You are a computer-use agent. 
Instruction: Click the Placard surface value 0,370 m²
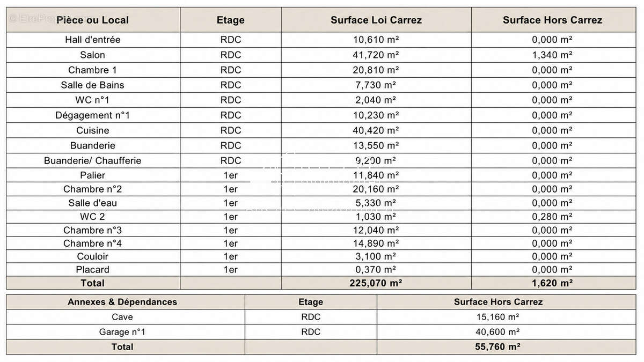coord(376,270)
